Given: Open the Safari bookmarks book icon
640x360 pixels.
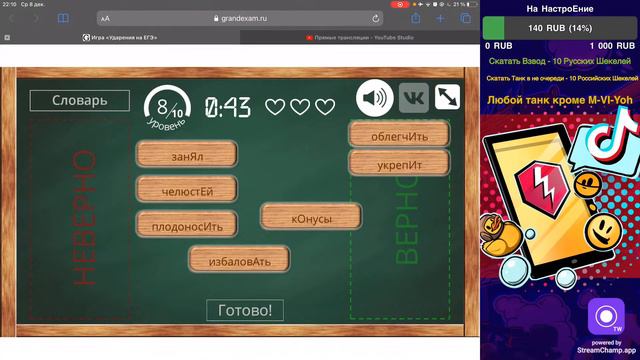Looking at the screenshot, I should [x=63, y=18].
